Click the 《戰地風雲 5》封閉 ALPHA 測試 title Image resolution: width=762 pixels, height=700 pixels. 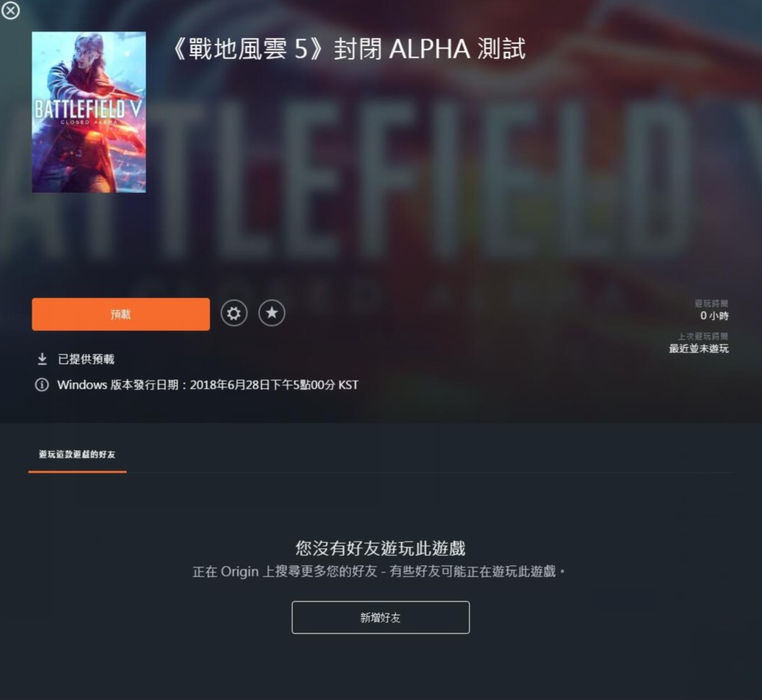pyautogui.click(x=349, y=49)
